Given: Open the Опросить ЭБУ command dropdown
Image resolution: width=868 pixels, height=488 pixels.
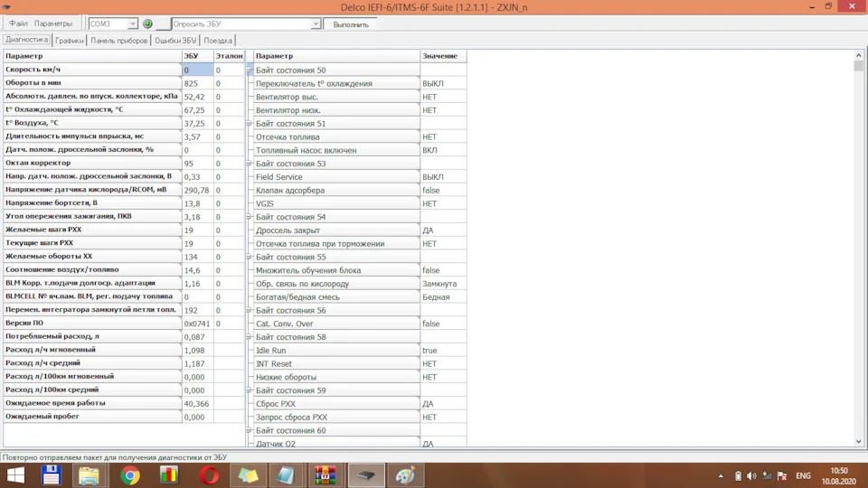Looking at the screenshot, I should pos(315,23).
